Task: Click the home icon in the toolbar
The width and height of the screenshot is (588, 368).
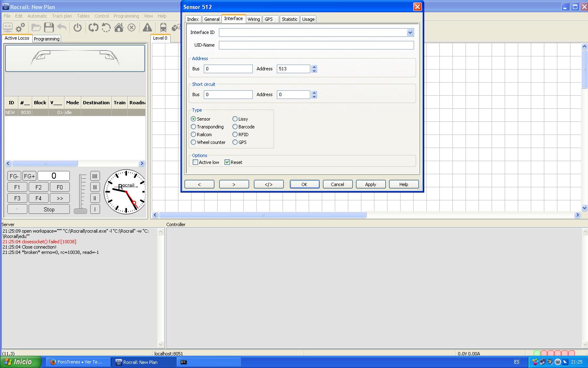Action: pyautogui.click(x=119, y=27)
